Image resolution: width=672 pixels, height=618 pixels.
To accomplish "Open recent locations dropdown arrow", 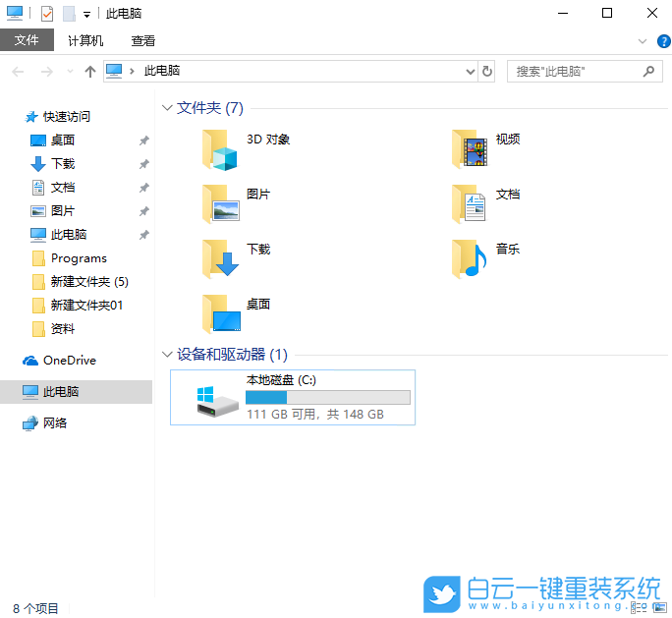I will click(x=71, y=71).
